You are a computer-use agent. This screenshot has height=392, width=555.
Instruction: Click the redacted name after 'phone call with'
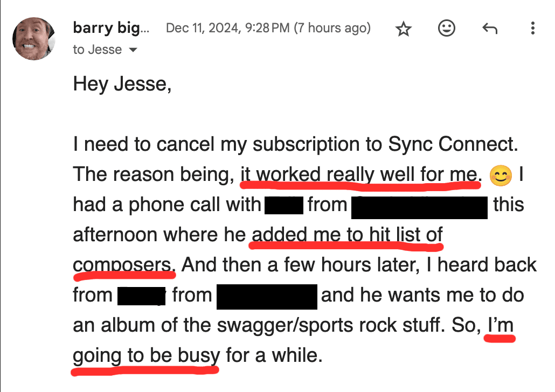point(284,205)
